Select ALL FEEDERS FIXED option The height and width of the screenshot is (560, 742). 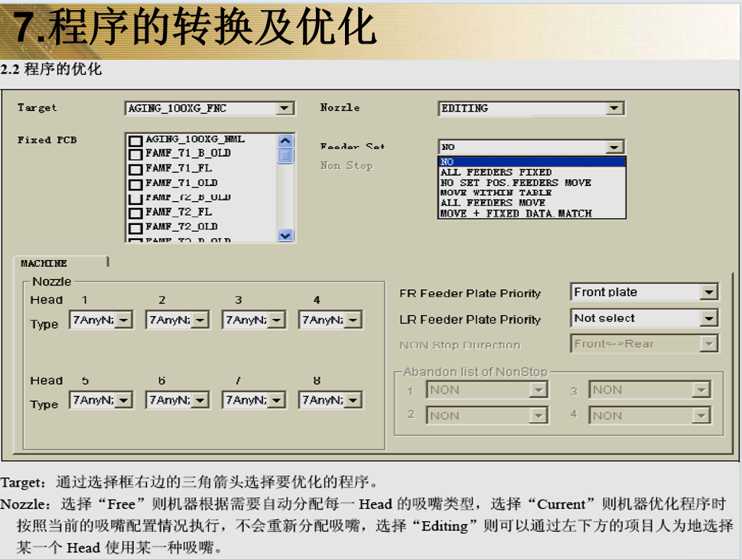click(x=496, y=172)
